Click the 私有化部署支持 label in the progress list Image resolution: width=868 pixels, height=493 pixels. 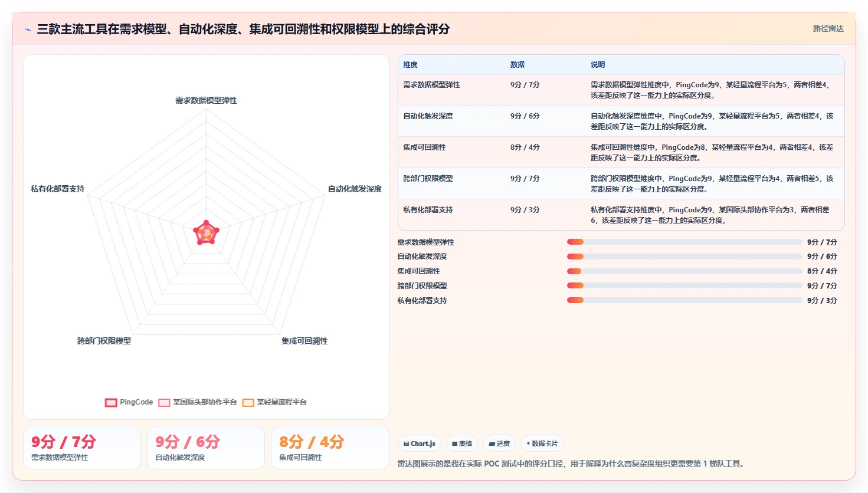tap(422, 301)
